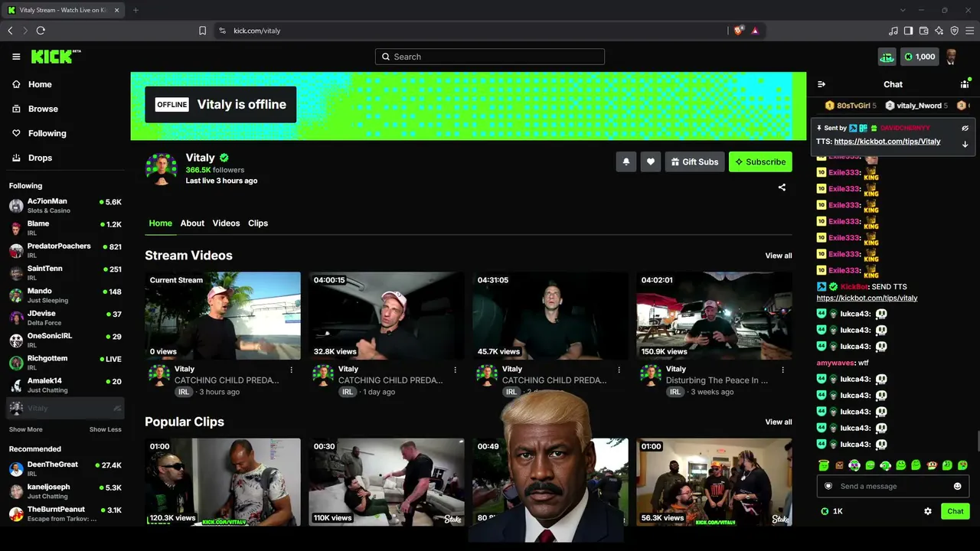This screenshot has height=551, width=980.
Task: Open options for Disturbing The Peace video
Action: coord(782,370)
